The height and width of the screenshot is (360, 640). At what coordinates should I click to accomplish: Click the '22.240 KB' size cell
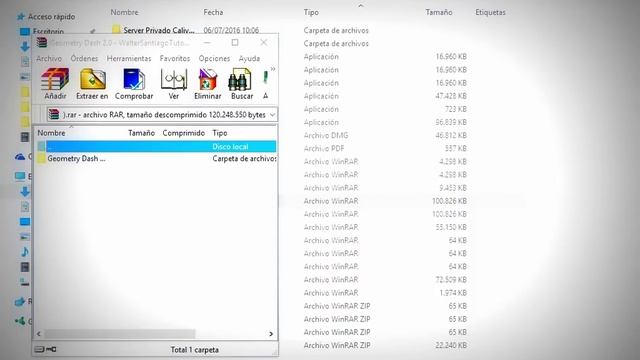(x=451, y=345)
